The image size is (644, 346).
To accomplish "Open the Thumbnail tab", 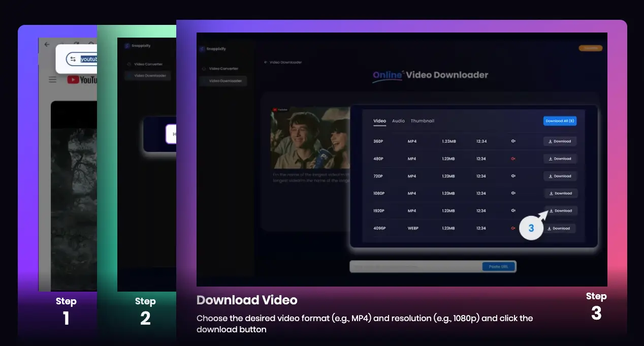I will 423,121.
